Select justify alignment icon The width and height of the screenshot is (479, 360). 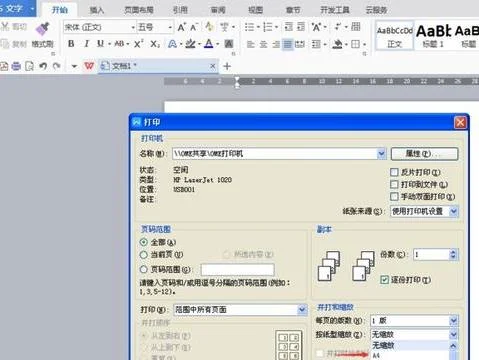(x=287, y=44)
